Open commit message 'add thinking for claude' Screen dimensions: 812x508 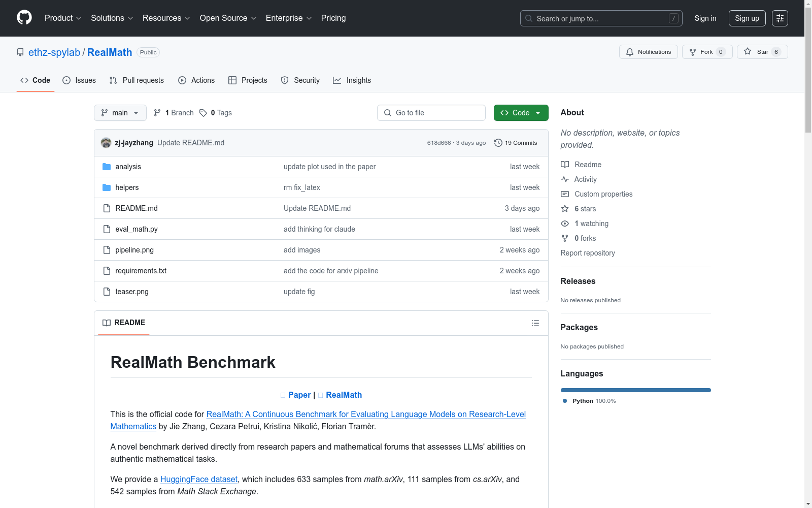tap(319, 229)
